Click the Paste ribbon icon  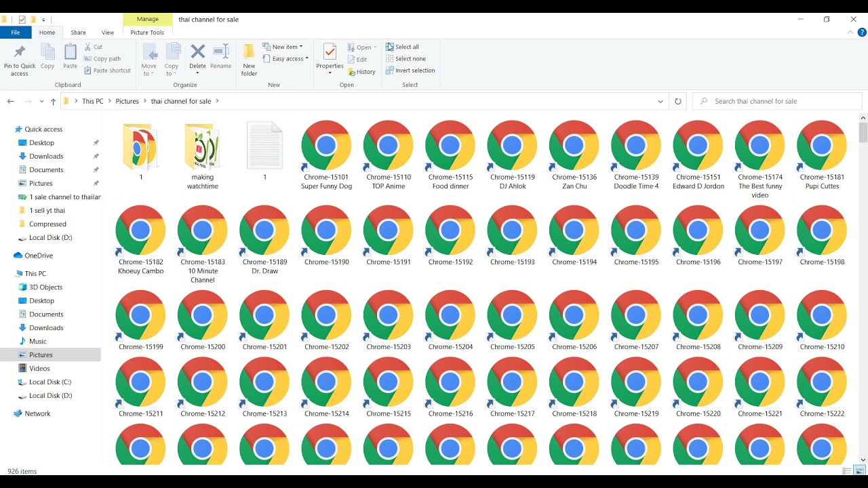tap(71, 52)
